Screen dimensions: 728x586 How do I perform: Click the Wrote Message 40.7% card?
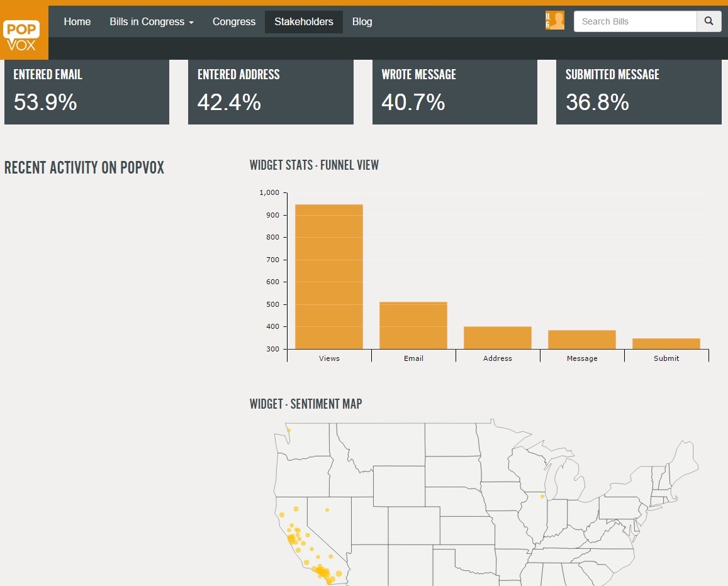pos(454,92)
